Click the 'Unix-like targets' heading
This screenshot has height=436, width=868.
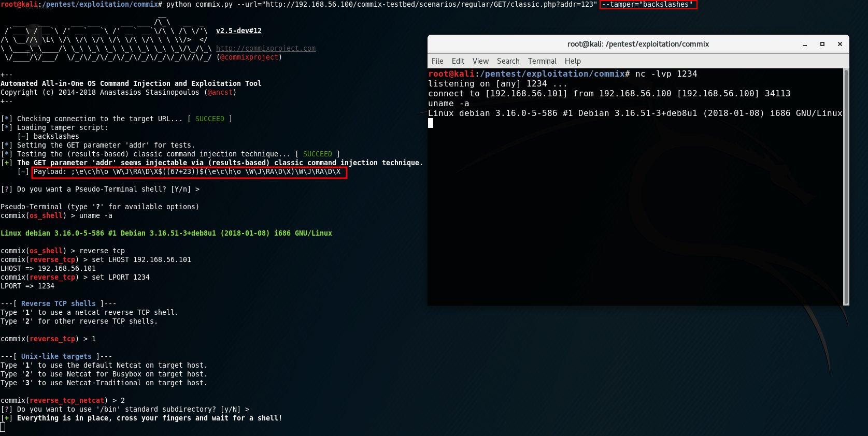click(56, 356)
